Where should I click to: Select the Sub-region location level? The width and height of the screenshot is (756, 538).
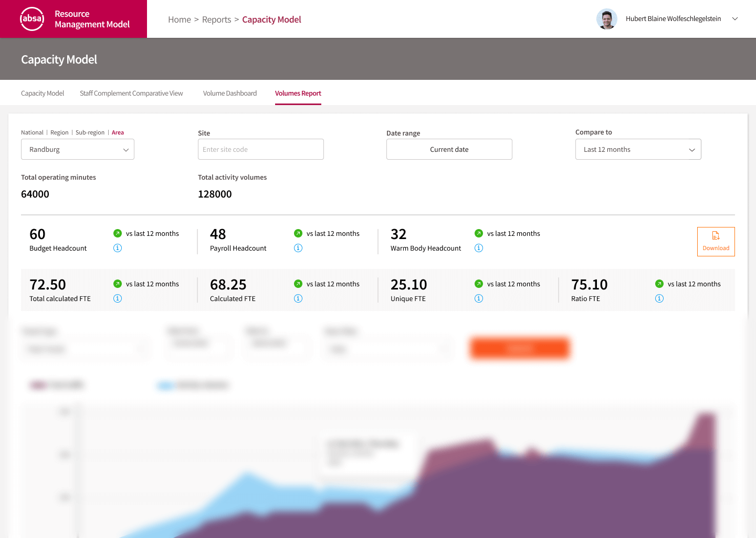coord(90,132)
